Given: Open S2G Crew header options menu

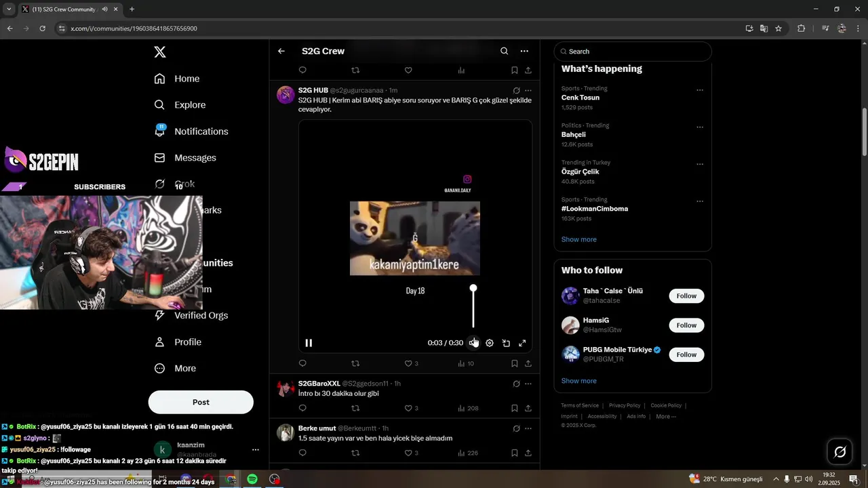Looking at the screenshot, I should click(524, 51).
